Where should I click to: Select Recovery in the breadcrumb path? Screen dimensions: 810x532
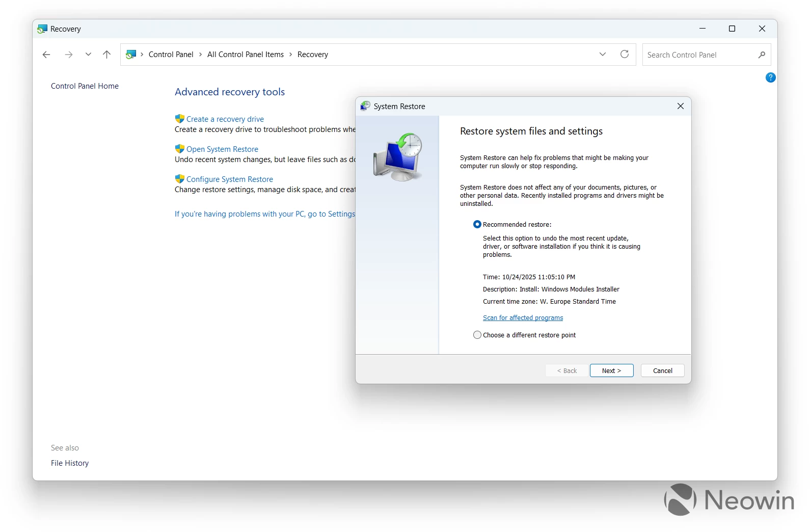click(x=313, y=55)
